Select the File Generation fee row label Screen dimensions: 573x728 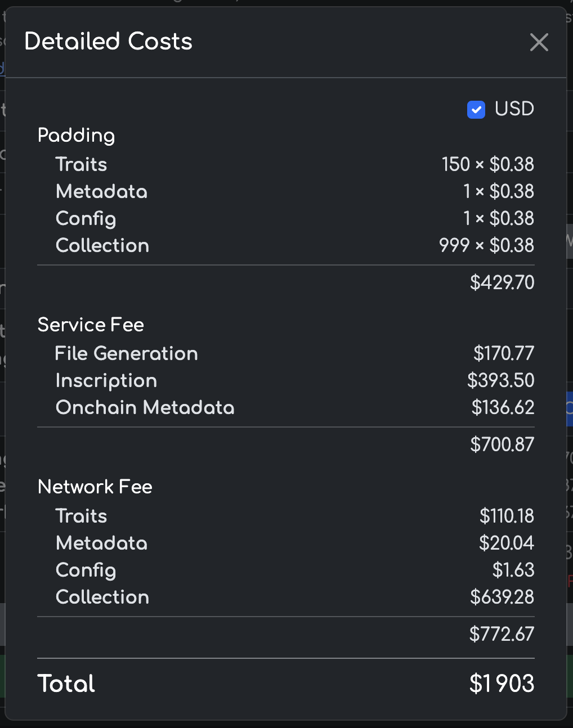tap(127, 353)
